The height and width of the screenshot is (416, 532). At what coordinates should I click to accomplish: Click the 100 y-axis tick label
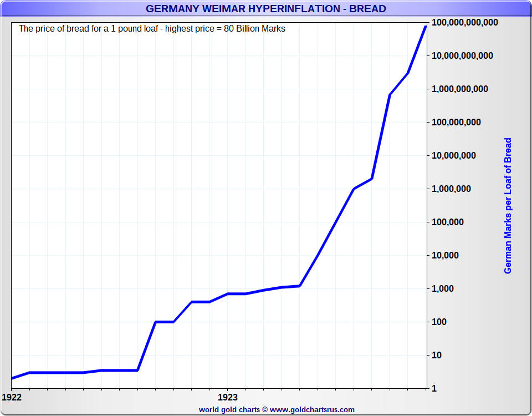(x=439, y=322)
